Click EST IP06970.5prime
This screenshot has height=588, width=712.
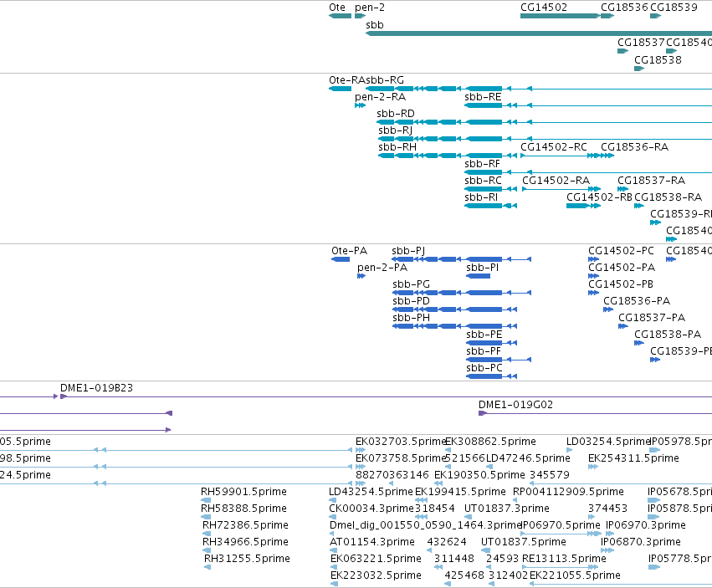click(562, 534)
